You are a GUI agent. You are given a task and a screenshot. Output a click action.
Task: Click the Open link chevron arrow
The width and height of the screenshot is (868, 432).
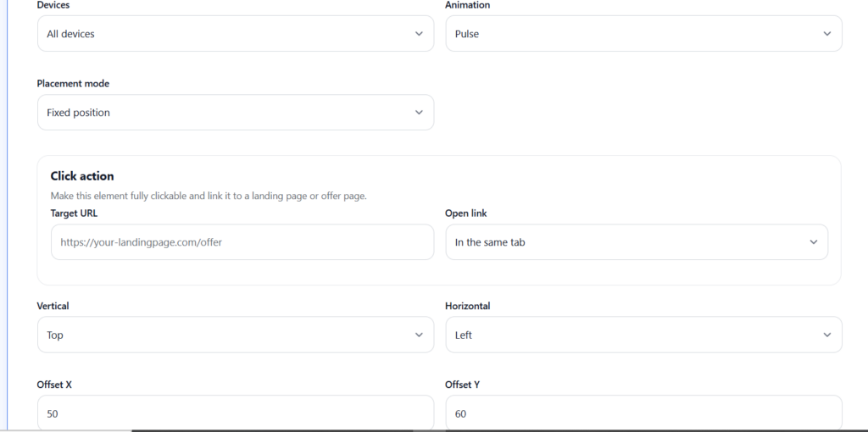coord(814,242)
